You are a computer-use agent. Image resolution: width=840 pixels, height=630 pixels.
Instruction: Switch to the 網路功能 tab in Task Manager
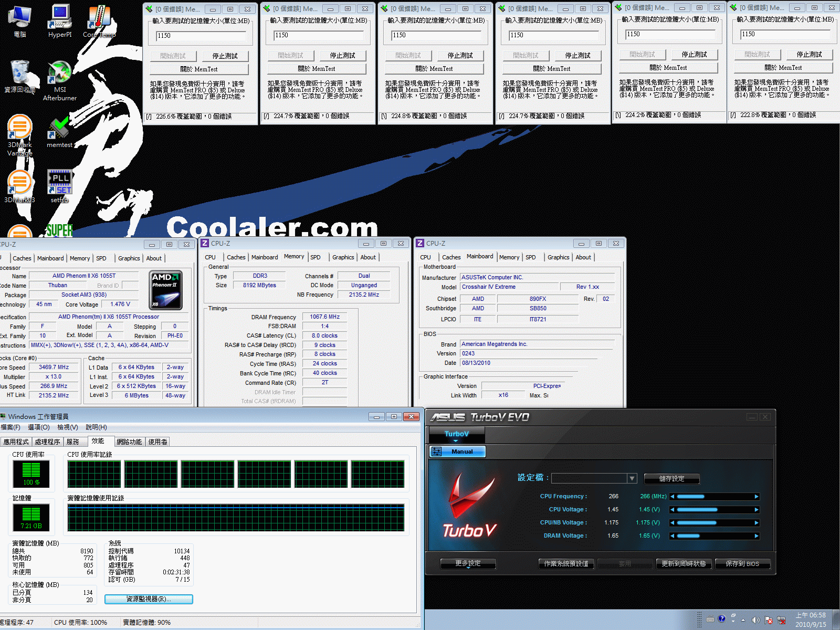[x=129, y=442]
